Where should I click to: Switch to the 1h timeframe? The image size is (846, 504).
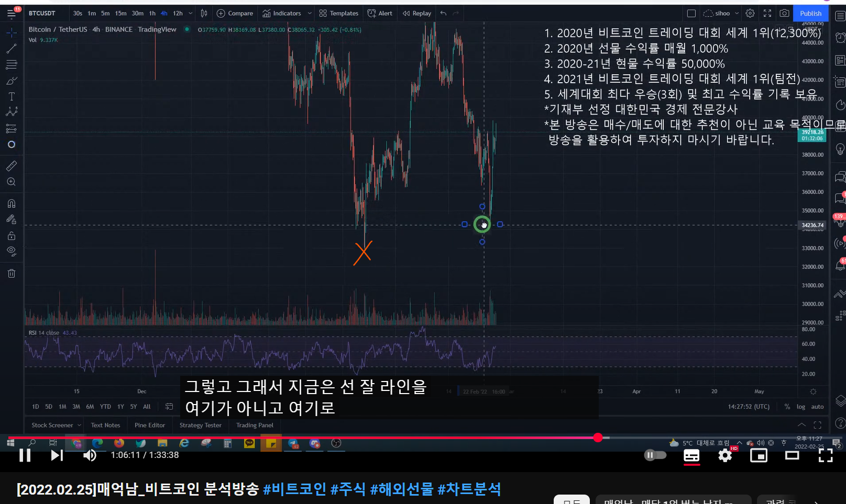(x=152, y=14)
